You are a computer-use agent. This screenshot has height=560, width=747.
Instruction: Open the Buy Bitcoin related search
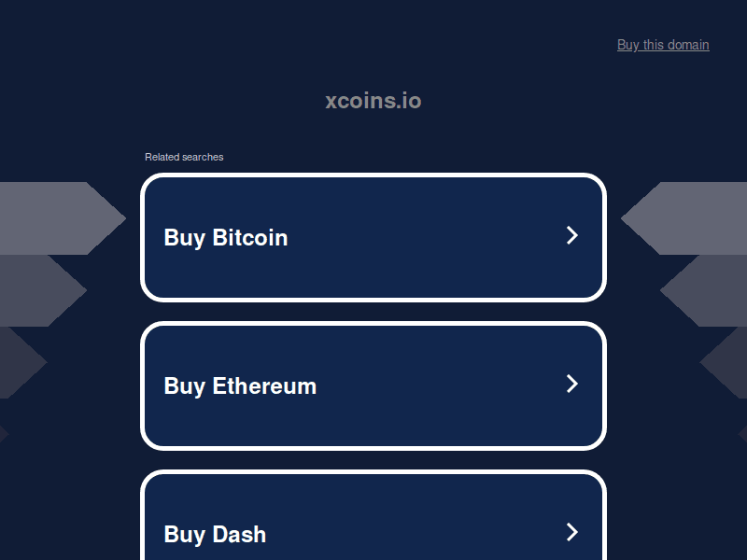coord(373,237)
